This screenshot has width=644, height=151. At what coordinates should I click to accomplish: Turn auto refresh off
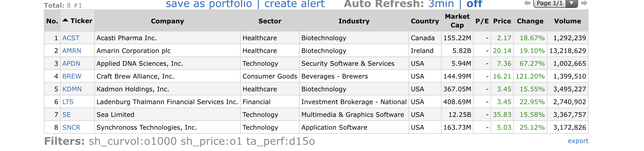tap(474, 4)
